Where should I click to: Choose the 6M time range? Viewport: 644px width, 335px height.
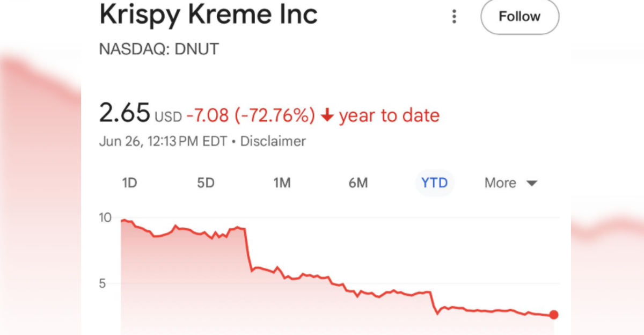358,183
